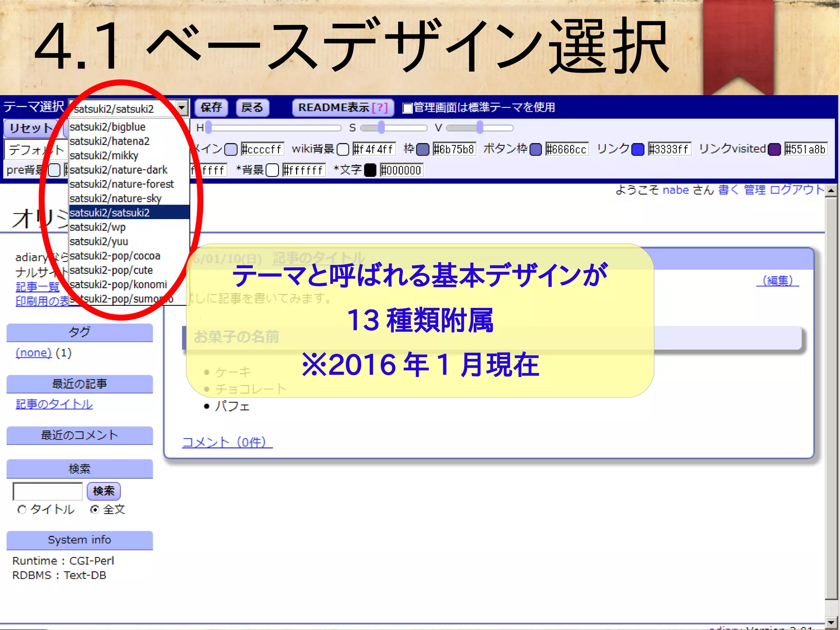Viewport: 840px width, 630px height.
Task: Click the scrollbar up arrow
Action: click(831, 190)
